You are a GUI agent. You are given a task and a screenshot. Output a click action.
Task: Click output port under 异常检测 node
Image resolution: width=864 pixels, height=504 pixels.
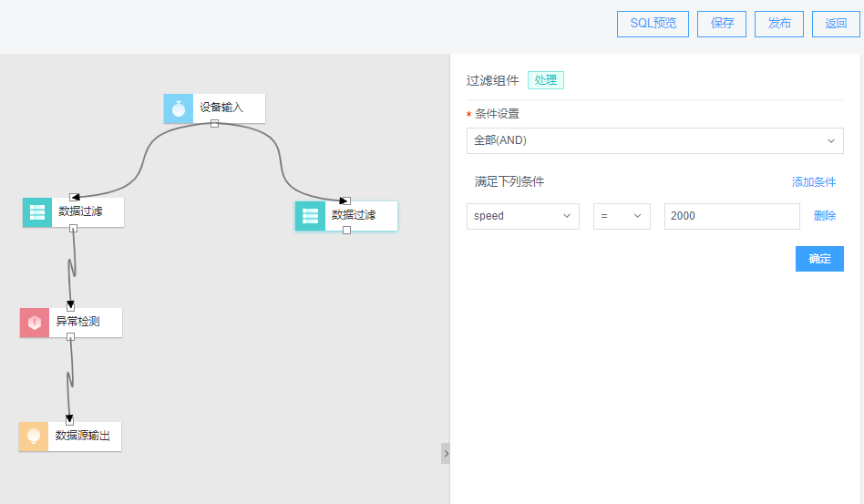pos(70,337)
